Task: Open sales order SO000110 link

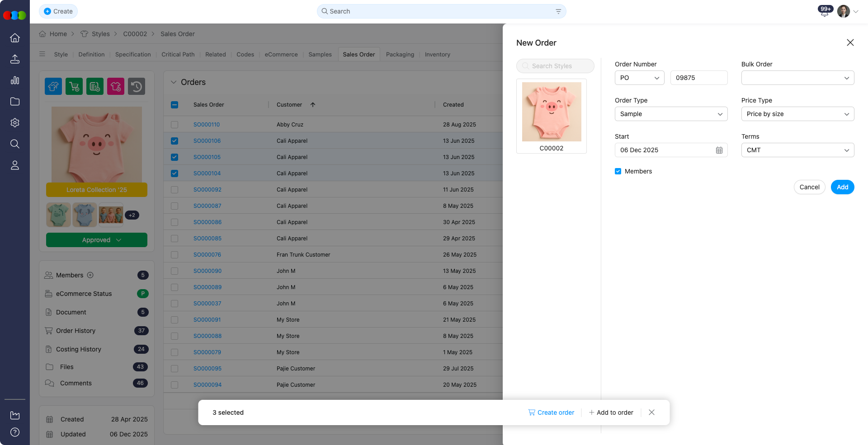Action: [207, 124]
